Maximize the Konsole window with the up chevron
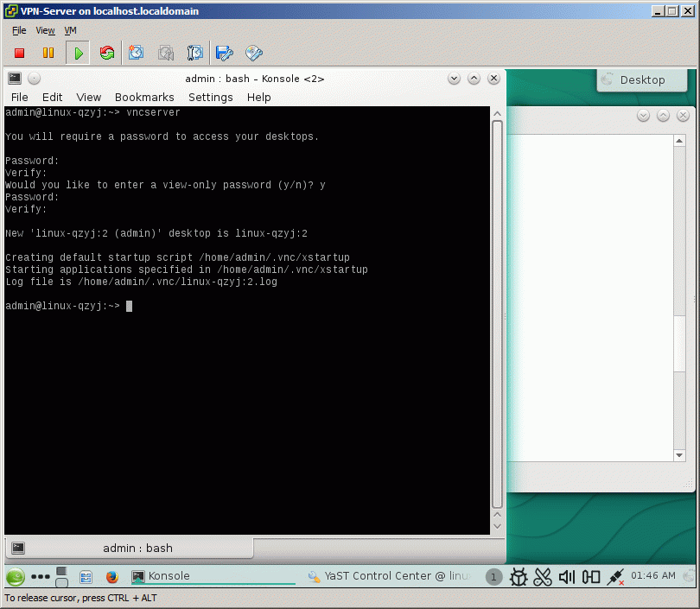700x609 pixels. (x=474, y=79)
